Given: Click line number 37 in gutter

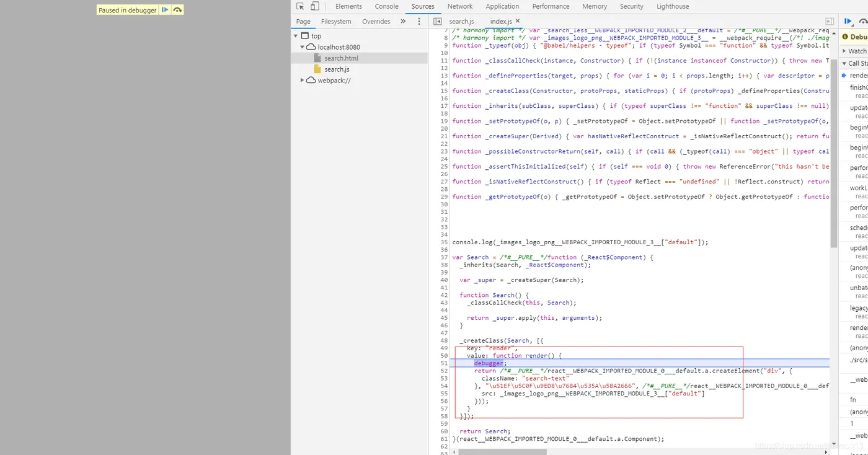Looking at the screenshot, I should coord(444,257).
